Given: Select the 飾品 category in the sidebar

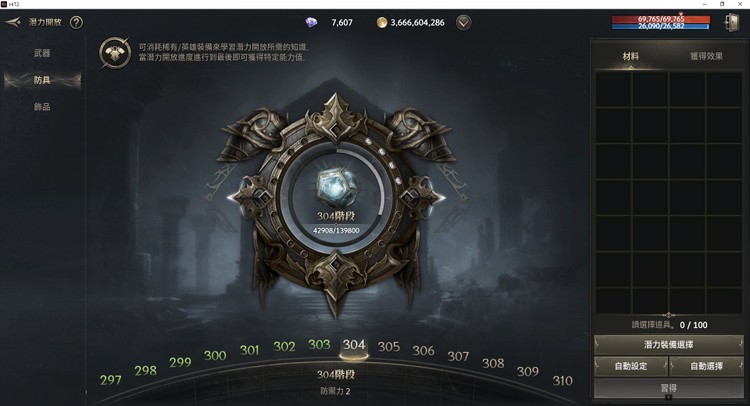Looking at the screenshot, I should pos(42,107).
